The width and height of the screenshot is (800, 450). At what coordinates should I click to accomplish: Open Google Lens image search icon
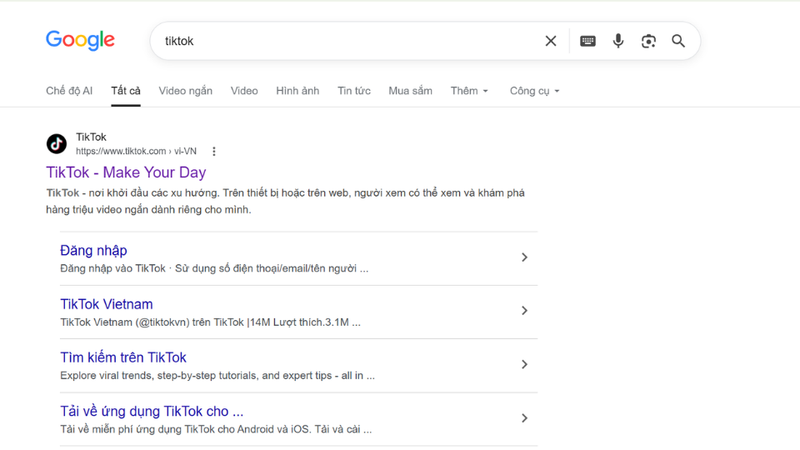click(648, 41)
